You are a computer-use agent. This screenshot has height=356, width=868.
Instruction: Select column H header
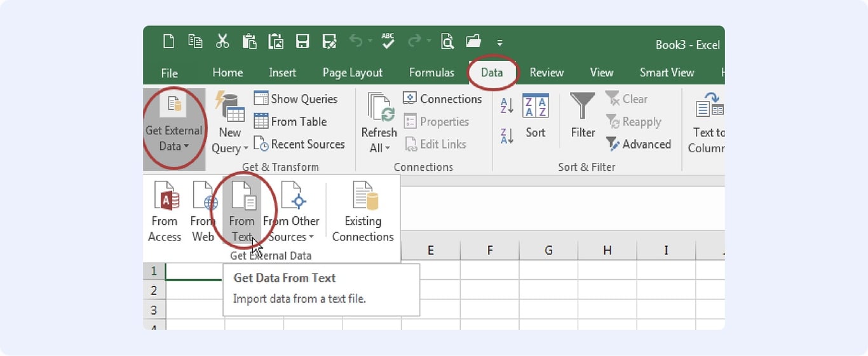tap(607, 251)
